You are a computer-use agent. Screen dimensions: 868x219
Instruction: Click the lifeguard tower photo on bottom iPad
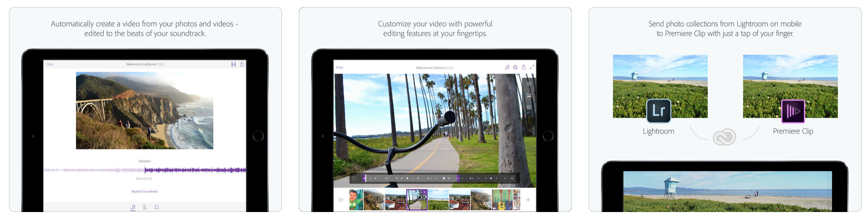727,192
